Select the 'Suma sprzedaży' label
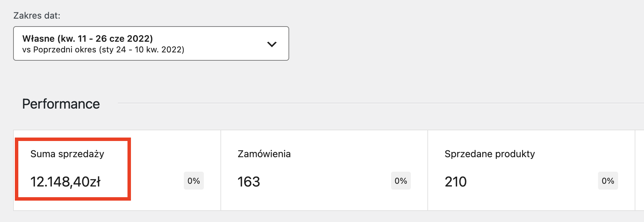 coord(67,154)
